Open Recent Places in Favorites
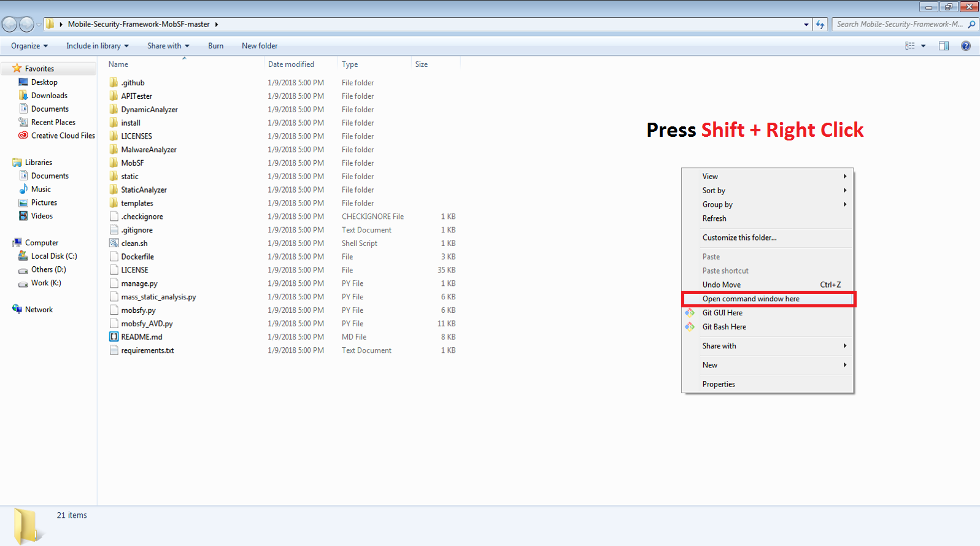This screenshot has height=546, width=980. point(53,122)
